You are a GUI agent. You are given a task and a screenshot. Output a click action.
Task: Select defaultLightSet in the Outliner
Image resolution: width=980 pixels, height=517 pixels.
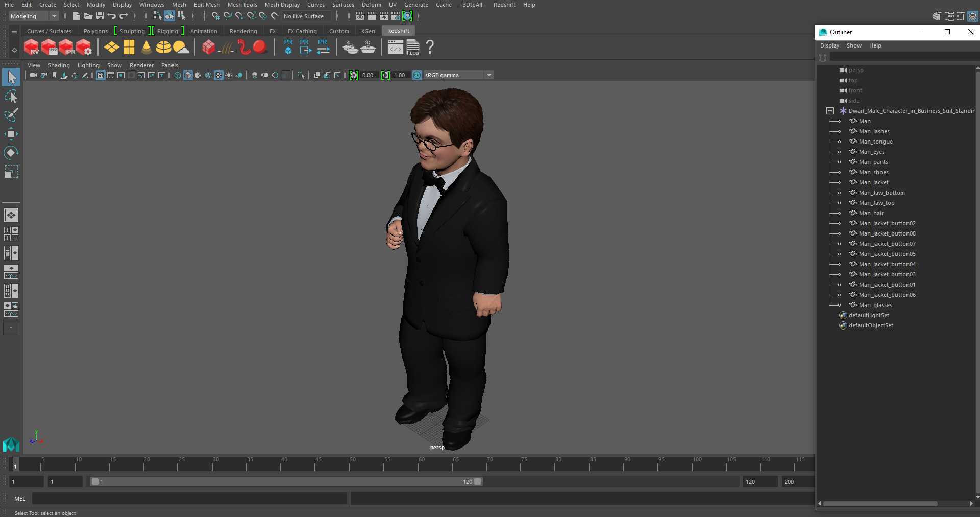869,315
